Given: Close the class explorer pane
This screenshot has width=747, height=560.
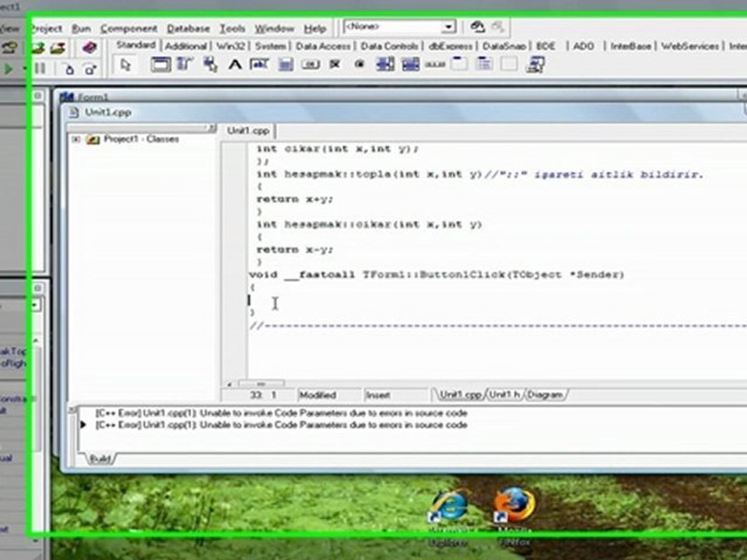Looking at the screenshot, I should [x=212, y=128].
